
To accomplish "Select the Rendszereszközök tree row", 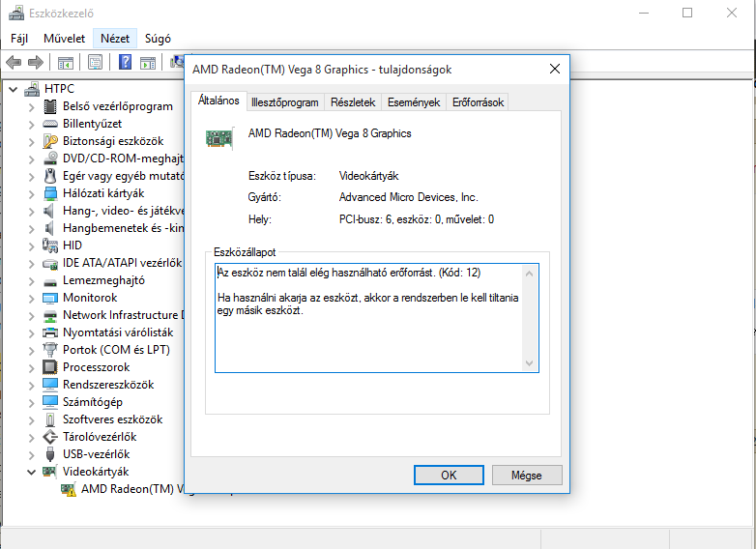I will point(99,385).
